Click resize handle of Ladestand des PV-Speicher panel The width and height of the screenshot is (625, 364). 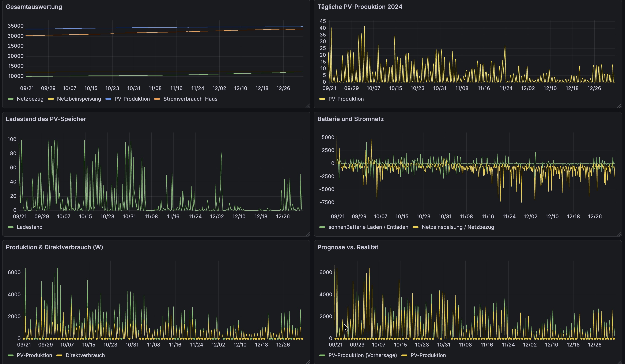coord(308,234)
